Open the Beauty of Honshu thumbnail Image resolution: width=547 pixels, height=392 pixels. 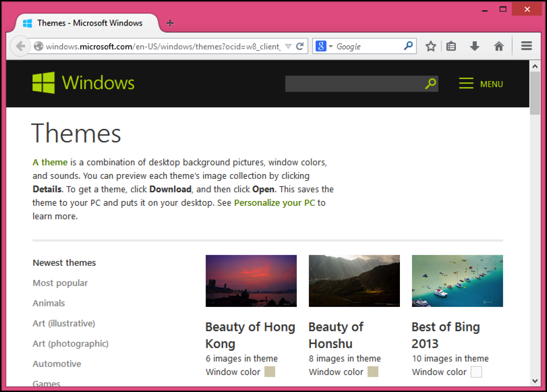354,281
